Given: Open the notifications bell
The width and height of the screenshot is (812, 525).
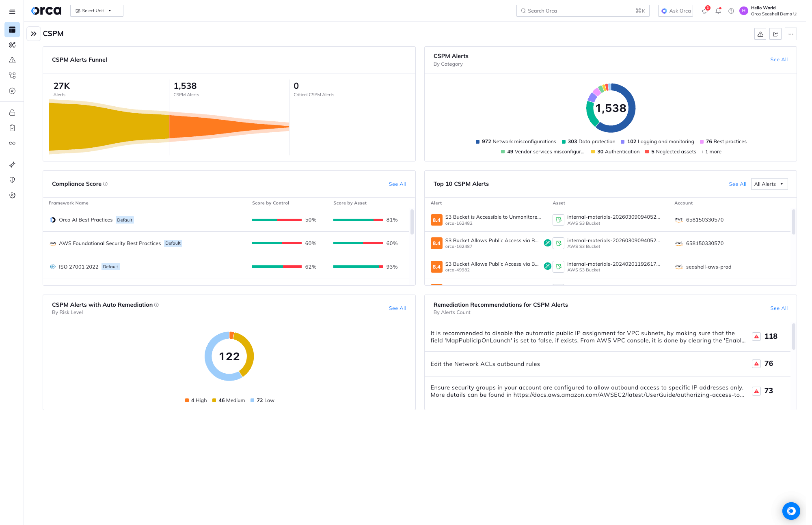Looking at the screenshot, I should [x=718, y=11].
